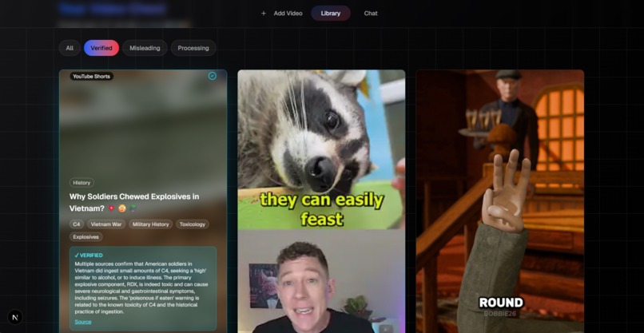Open the Source link
Image resolution: width=644 pixels, height=333 pixels.
[83, 322]
